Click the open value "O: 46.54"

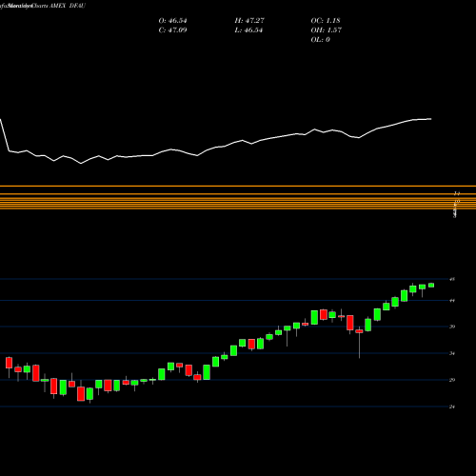pyautogui.click(x=172, y=21)
